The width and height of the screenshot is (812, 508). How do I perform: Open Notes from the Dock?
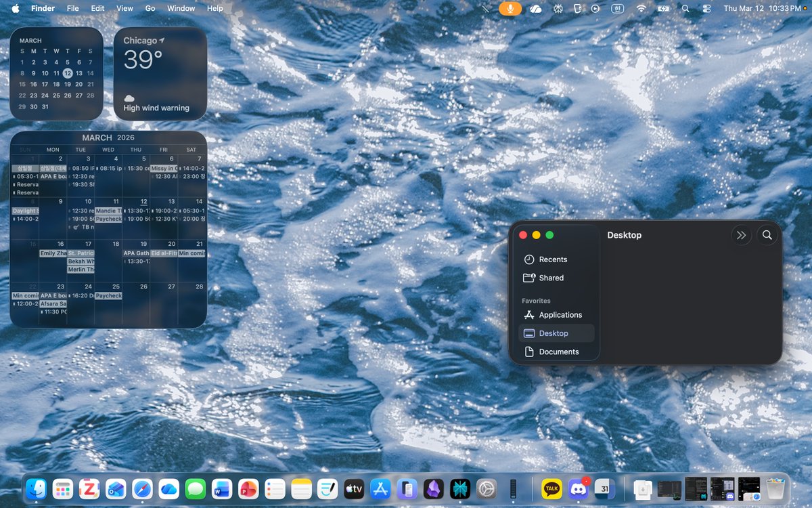pos(301,488)
